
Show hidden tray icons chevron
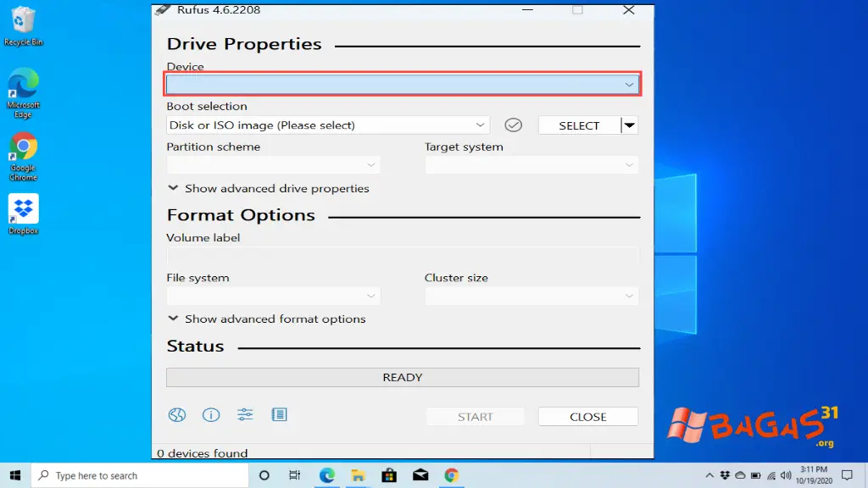tap(709, 475)
